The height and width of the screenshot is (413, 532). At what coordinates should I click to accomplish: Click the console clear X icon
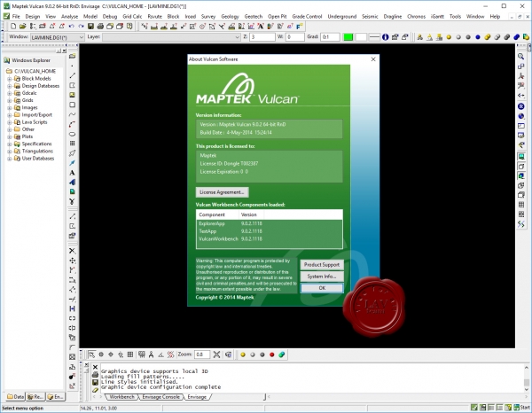point(96,367)
